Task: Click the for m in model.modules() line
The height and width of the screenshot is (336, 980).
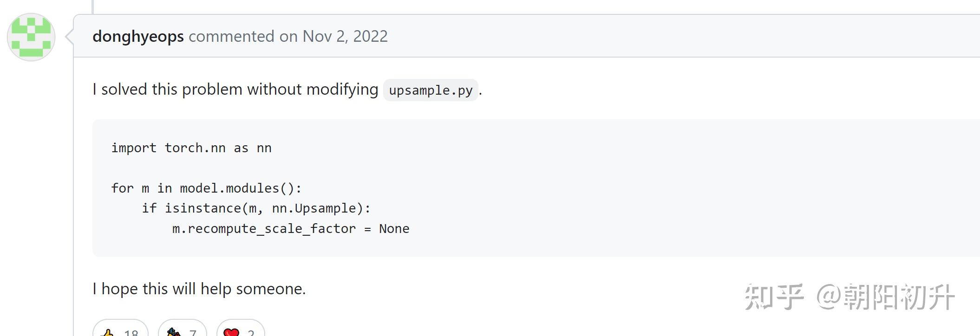Action: 206,188
